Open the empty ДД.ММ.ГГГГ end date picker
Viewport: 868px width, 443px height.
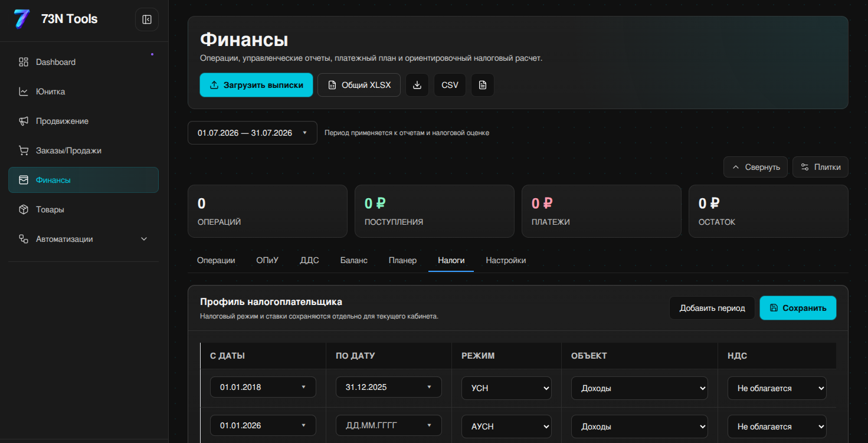tap(389, 425)
